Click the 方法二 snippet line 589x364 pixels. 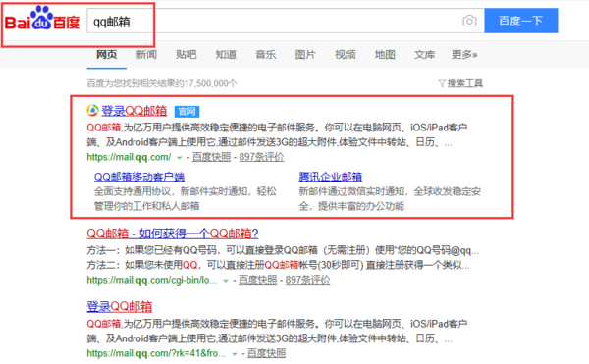(278, 265)
